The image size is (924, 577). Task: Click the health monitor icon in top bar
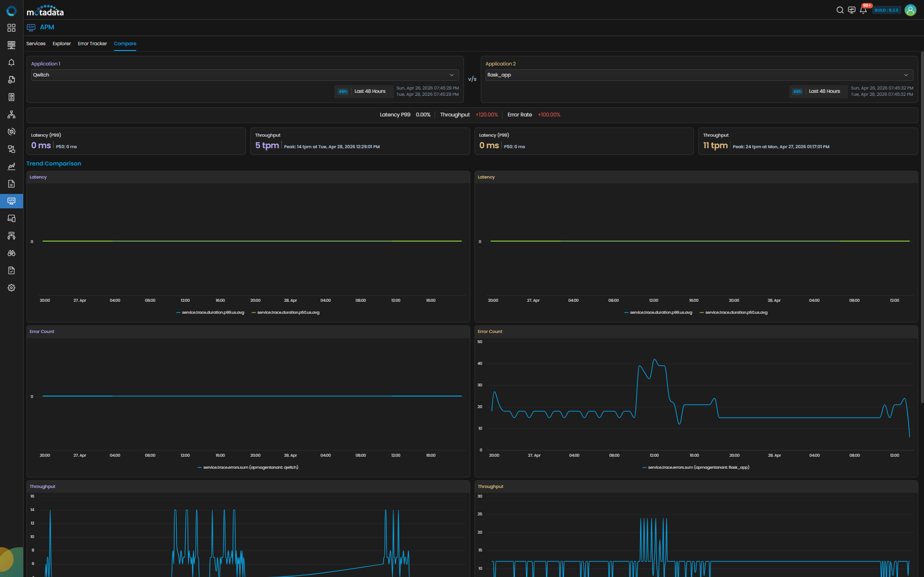[x=851, y=10]
